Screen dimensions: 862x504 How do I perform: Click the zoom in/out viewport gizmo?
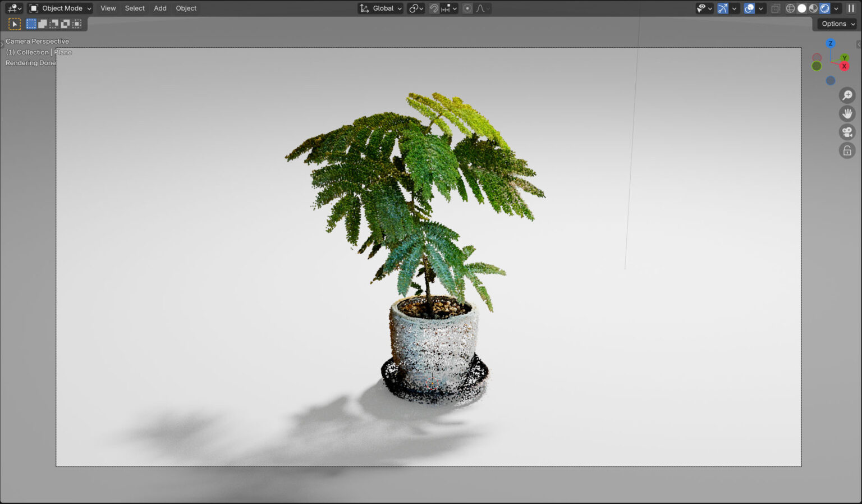(x=847, y=95)
